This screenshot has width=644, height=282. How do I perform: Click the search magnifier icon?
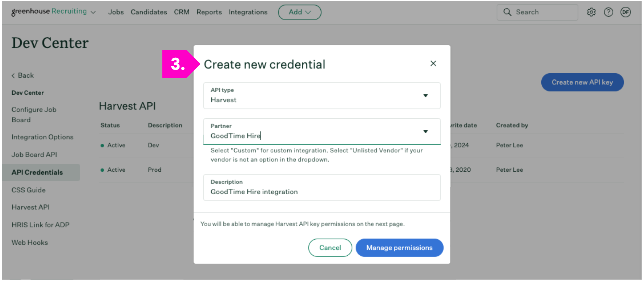click(507, 12)
